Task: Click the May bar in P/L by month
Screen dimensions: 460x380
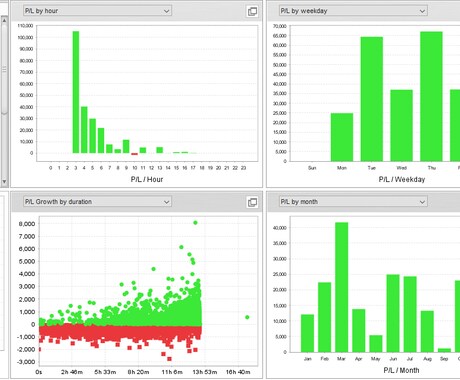Action: coord(376,344)
